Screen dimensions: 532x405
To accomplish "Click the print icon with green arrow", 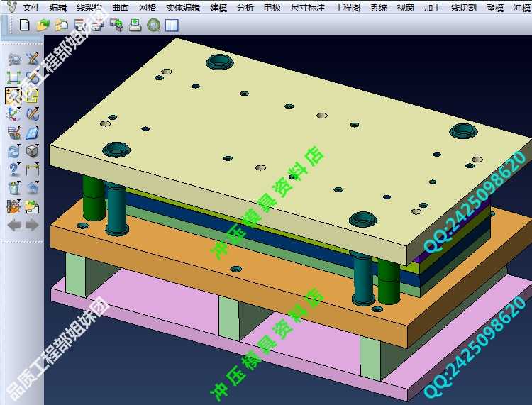I will (135, 26).
